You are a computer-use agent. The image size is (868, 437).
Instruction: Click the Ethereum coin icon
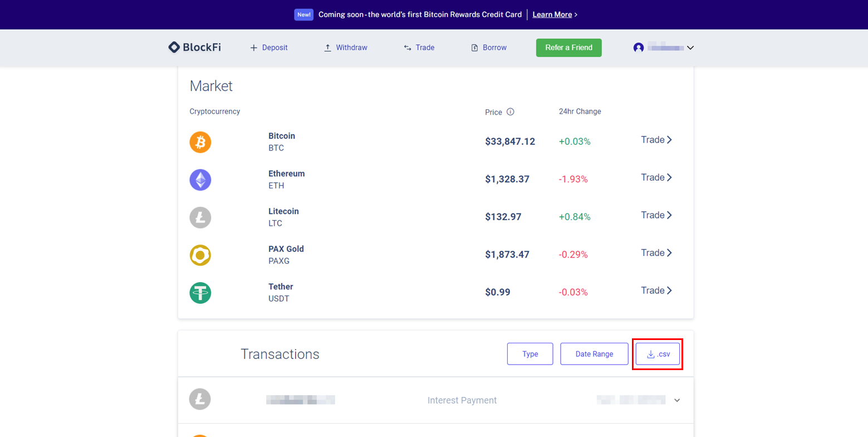[200, 179]
